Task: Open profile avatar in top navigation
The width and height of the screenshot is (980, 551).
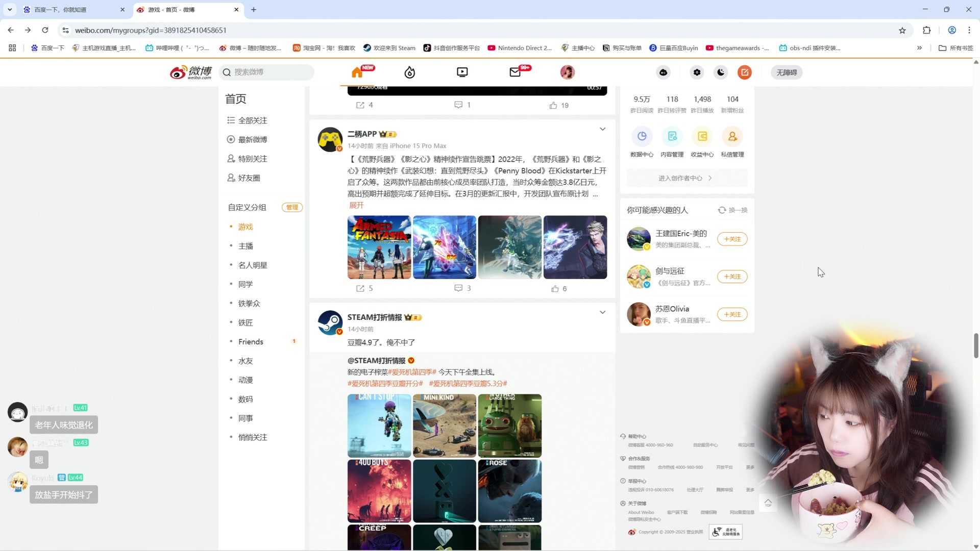Action: point(568,72)
